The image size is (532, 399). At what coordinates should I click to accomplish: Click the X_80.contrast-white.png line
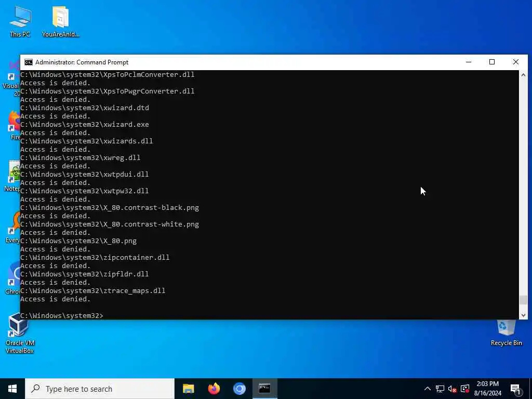(x=110, y=224)
